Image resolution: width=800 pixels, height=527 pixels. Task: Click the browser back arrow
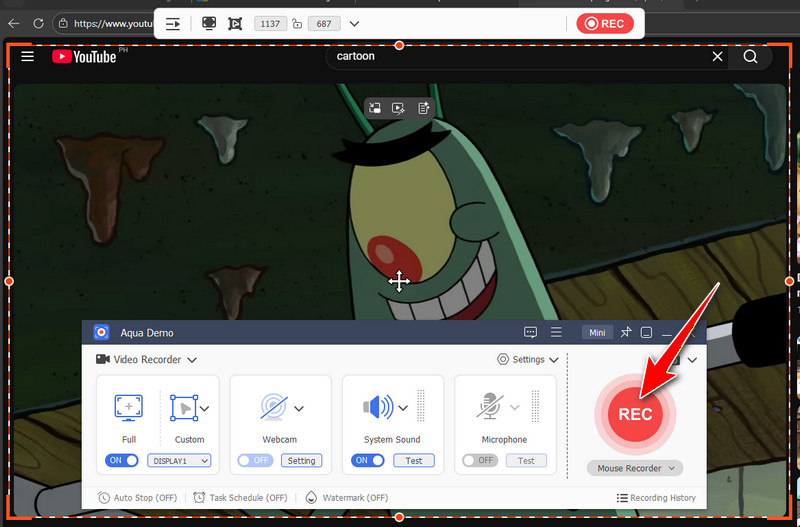click(14, 23)
